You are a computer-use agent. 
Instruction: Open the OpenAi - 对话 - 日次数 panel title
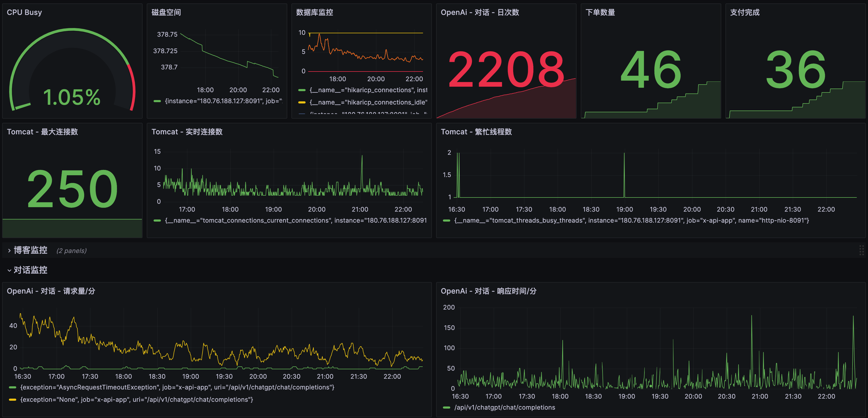pos(480,13)
